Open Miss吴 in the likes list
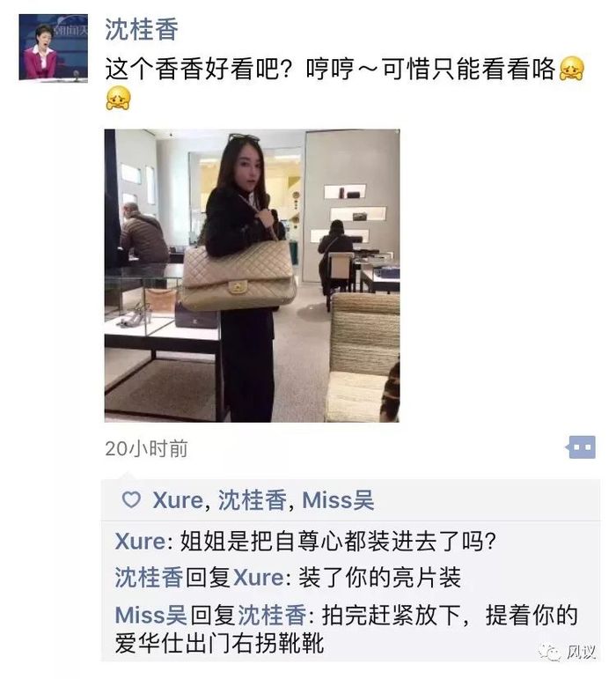This screenshot has height=679, width=616. point(338,500)
